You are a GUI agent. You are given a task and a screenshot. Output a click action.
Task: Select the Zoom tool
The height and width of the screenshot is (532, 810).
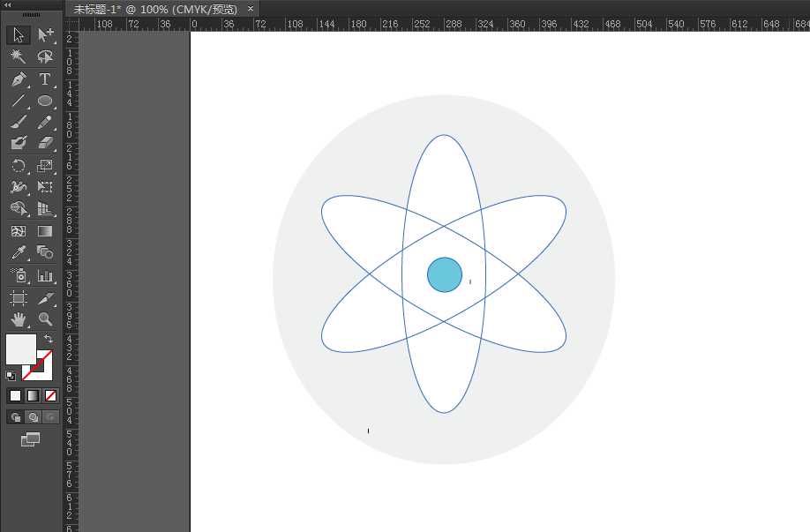point(46,319)
